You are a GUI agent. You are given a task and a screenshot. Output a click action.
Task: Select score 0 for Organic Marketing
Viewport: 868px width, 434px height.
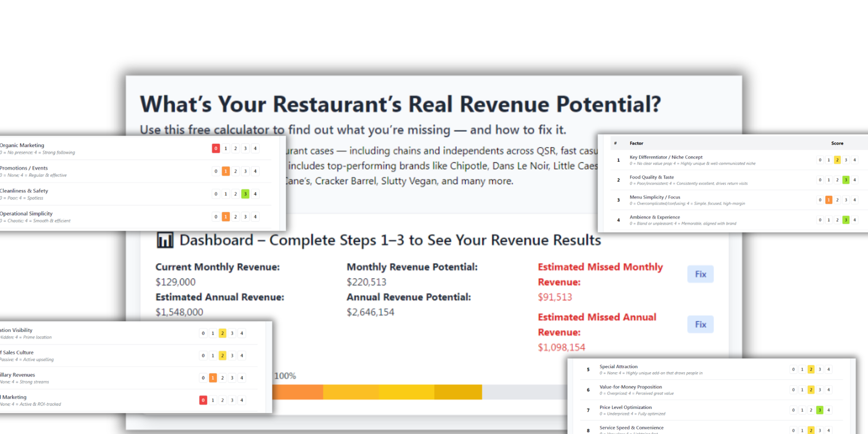tap(216, 148)
